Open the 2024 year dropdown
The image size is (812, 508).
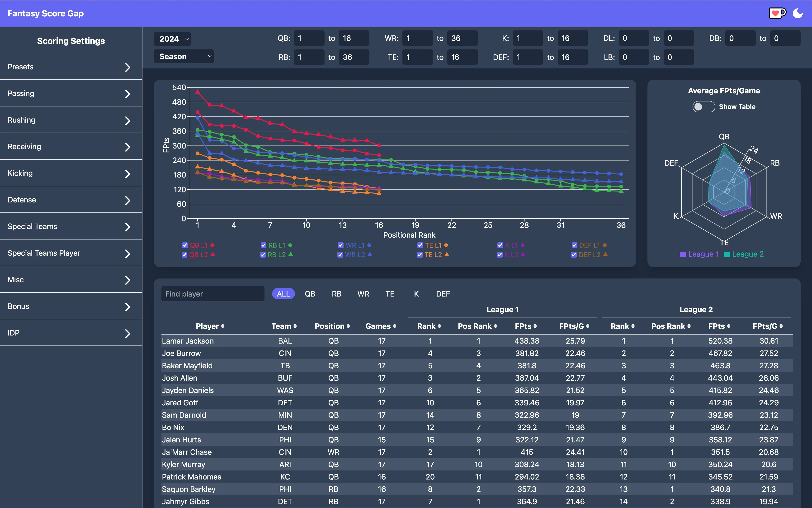pos(172,38)
